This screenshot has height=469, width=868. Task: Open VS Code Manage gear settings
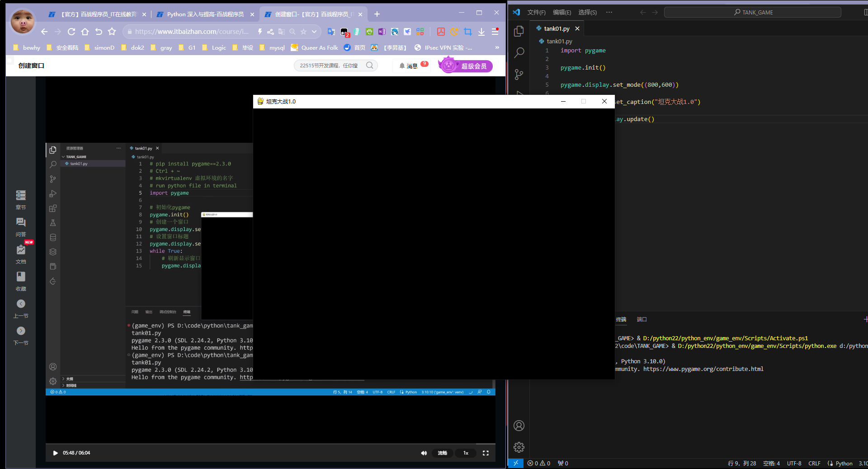(x=519, y=447)
